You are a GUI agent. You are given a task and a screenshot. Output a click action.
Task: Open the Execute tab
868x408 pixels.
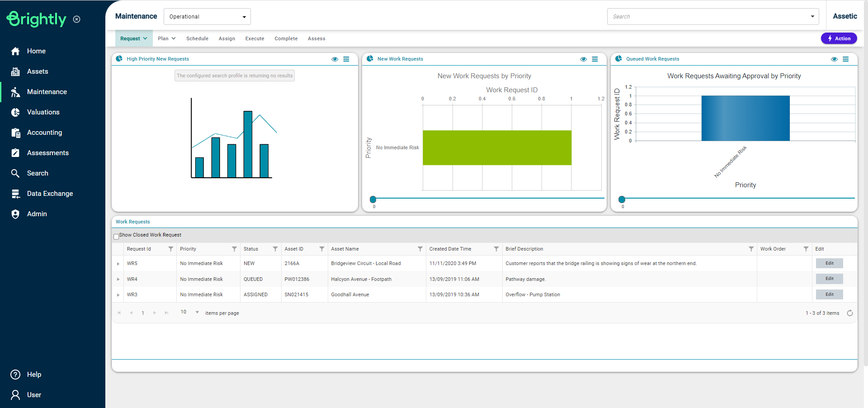(255, 38)
